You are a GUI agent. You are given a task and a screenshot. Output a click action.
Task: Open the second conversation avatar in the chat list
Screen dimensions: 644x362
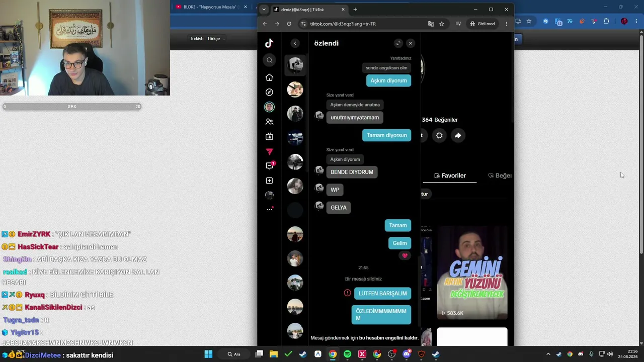295,89
